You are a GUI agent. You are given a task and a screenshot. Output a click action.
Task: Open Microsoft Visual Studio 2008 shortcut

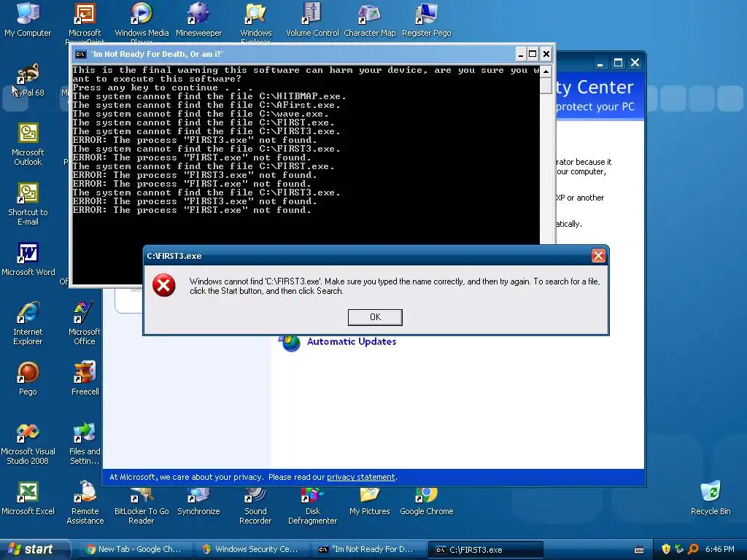28,443
